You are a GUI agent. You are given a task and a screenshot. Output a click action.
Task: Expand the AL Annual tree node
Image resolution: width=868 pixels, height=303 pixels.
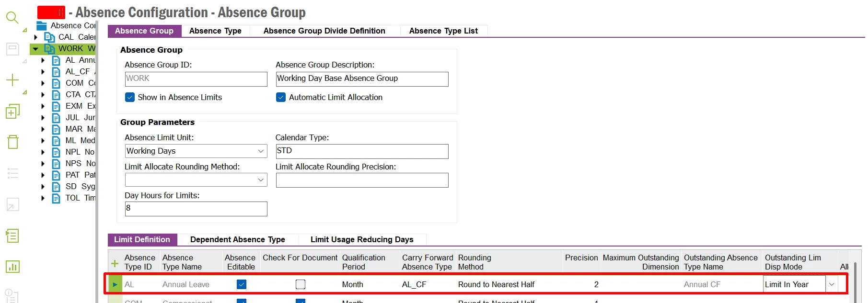tap(43, 60)
